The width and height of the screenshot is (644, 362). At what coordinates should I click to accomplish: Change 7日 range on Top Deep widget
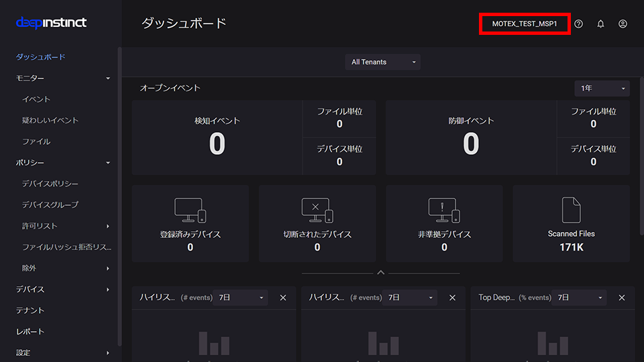pyautogui.click(x=580, y=298)
